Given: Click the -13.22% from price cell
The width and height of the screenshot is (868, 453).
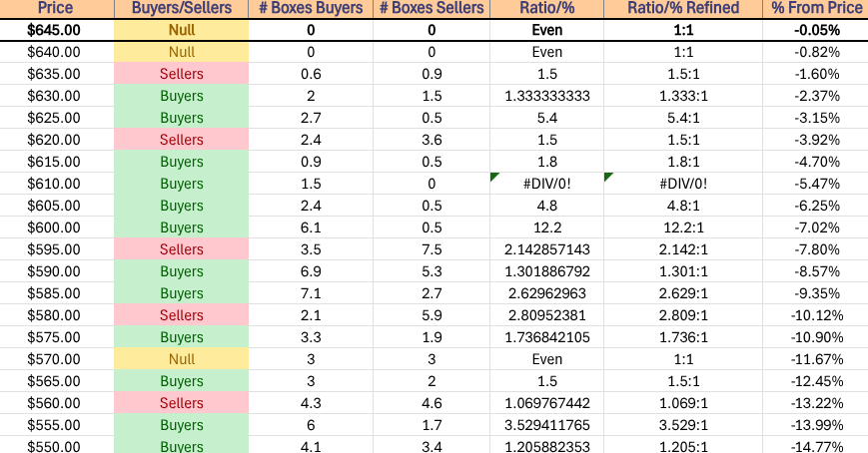Looking at the screenshot, I should click(816, 403).
